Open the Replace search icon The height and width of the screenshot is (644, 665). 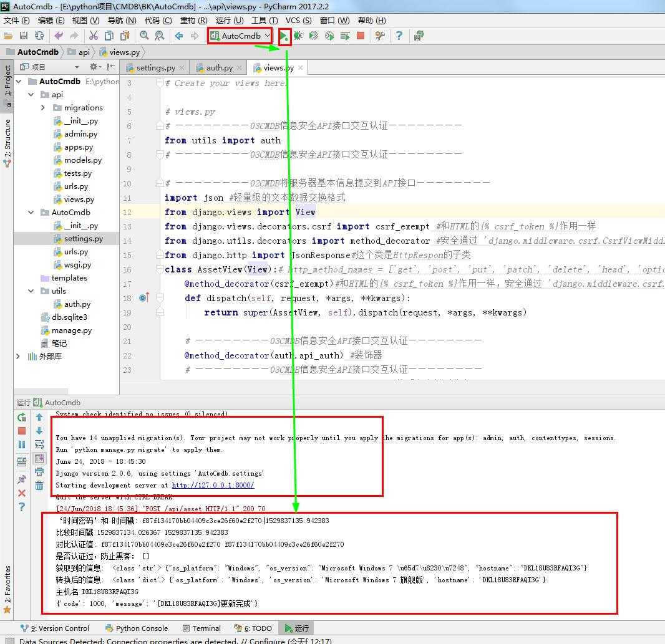(160, 36)
